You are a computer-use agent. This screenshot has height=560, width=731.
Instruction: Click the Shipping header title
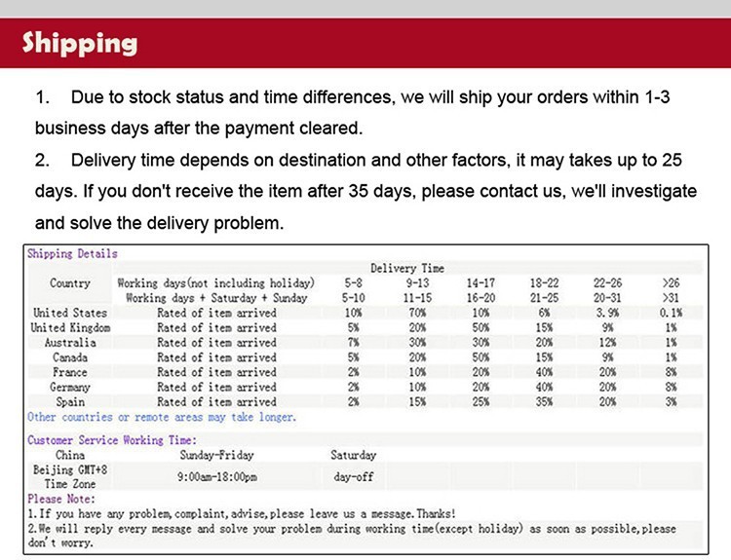point(80,44)
